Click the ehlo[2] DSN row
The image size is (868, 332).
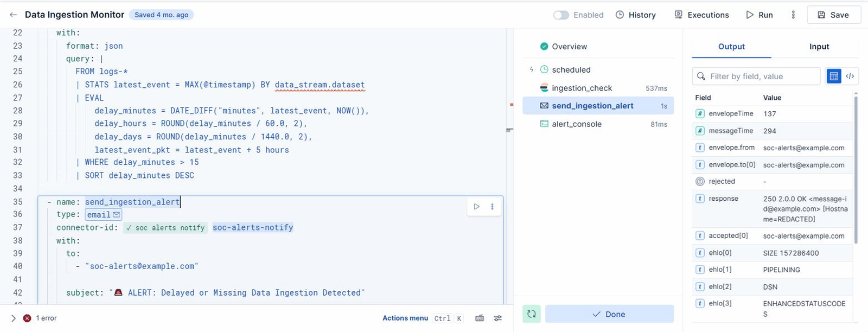click(x=772, y=286)
